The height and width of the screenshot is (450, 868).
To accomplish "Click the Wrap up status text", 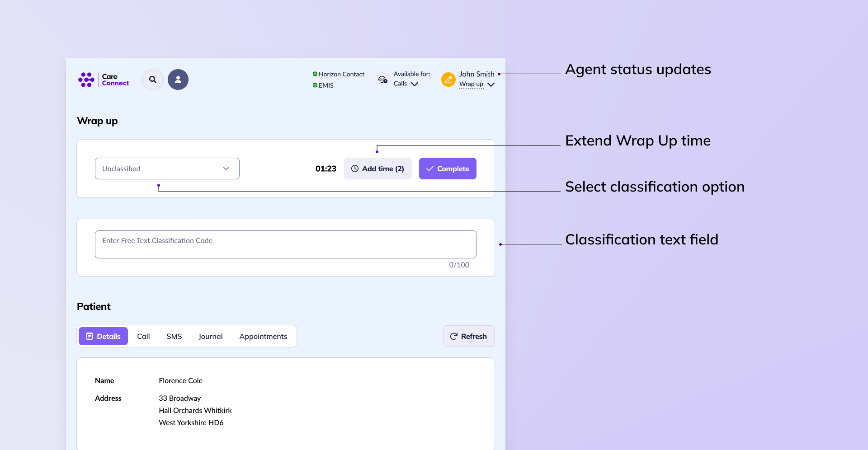I will point(471,84).
